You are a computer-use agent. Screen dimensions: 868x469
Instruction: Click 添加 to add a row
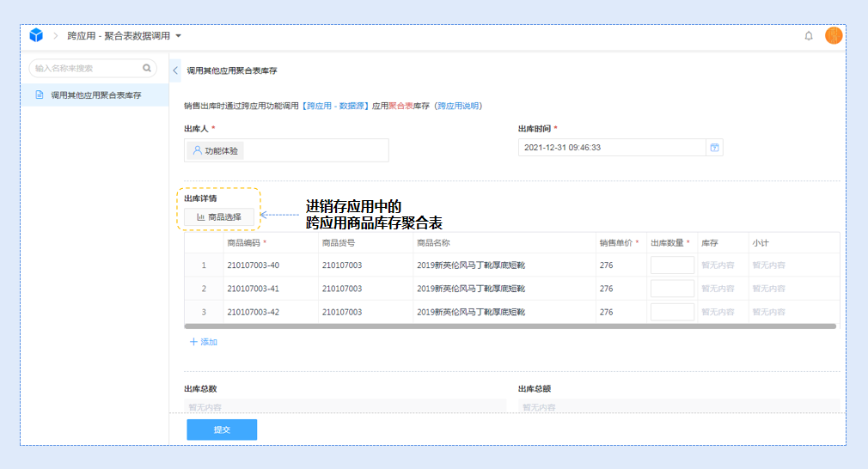[204, 342]
